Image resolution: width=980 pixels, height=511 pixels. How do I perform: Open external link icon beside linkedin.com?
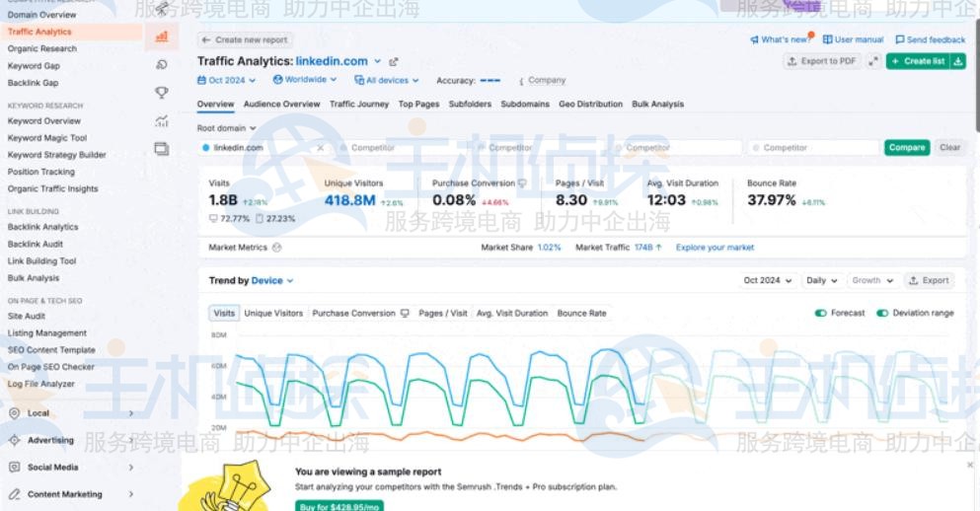394,62
